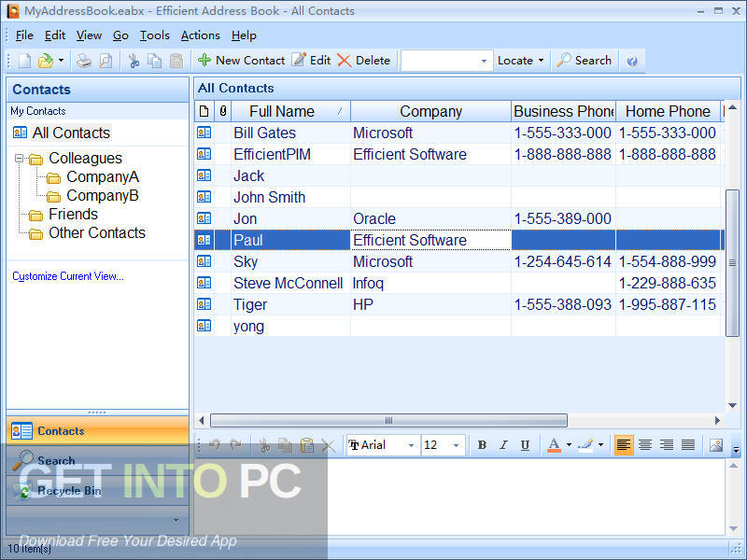Open the Recycle Bin pane
Screen dimensions: 747x560
[x=98, y=491]
